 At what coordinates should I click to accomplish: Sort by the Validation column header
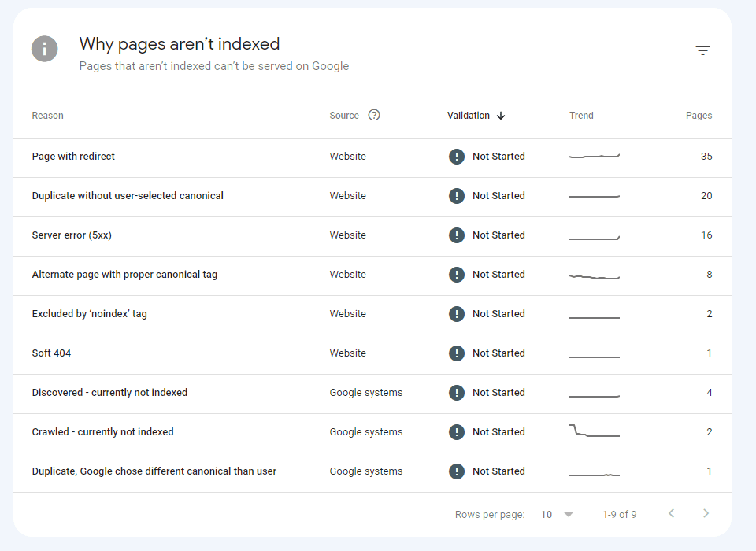click(468, 116)
